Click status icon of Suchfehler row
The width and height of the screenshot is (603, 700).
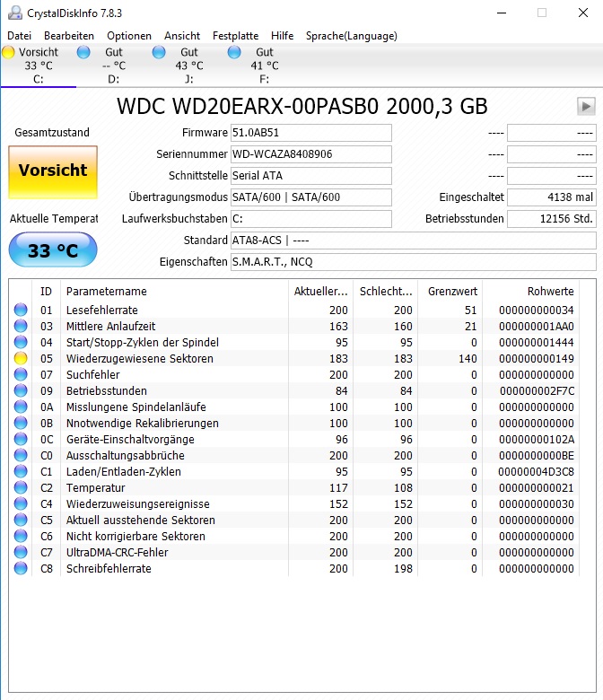tap(21, 374)
